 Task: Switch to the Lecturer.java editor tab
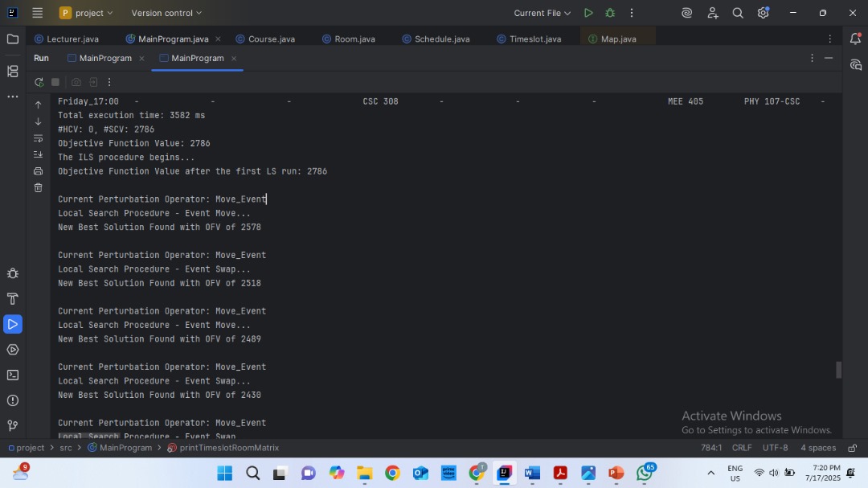pos(72,39)
